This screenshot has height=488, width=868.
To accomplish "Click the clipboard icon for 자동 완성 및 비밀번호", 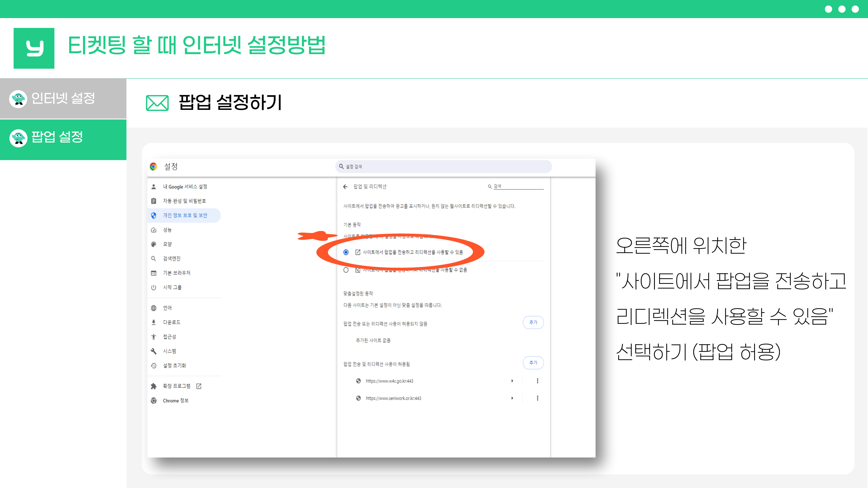I will [x=154, y=201].
